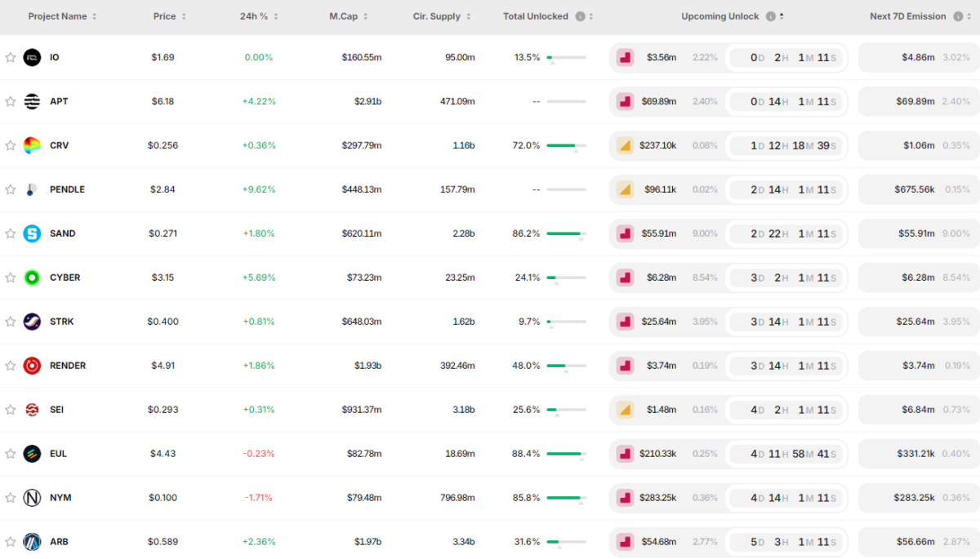
Task: Toggle the favorite star for PENDLE
Action: [x=11, y=190]
